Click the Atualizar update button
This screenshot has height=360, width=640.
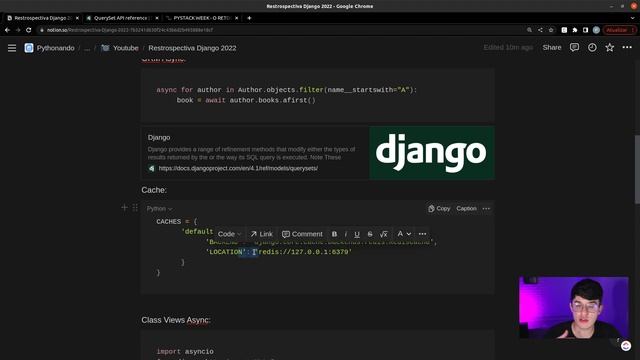(x=619, y=30)
